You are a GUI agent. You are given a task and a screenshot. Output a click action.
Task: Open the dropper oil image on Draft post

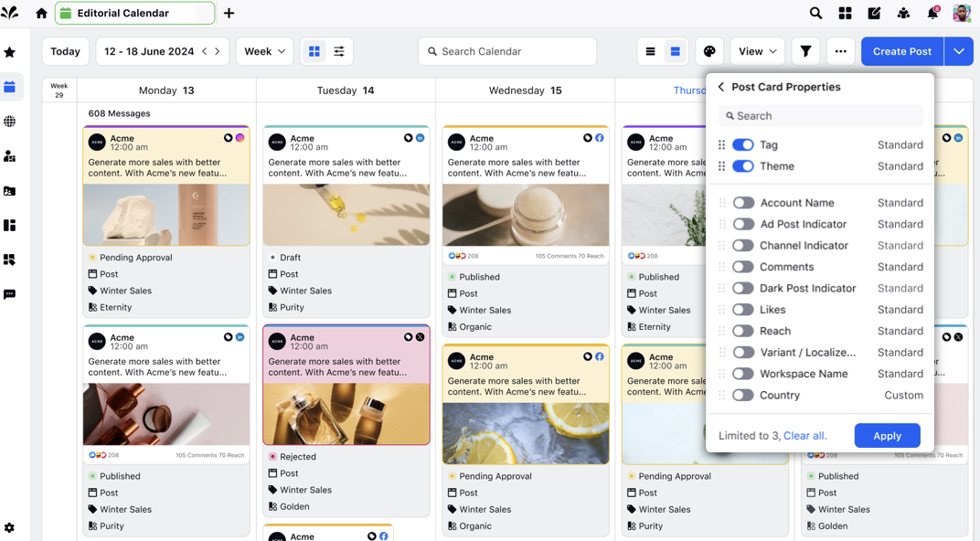[x=346, y=214]
